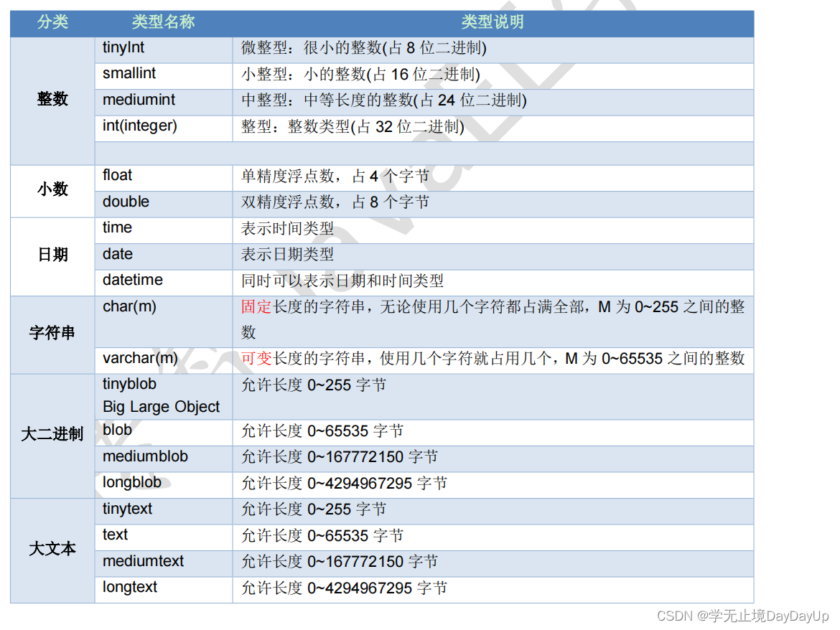
Task: Select the tinyblob 允许长度 0~255 description
Action: [x=493, y=397]
